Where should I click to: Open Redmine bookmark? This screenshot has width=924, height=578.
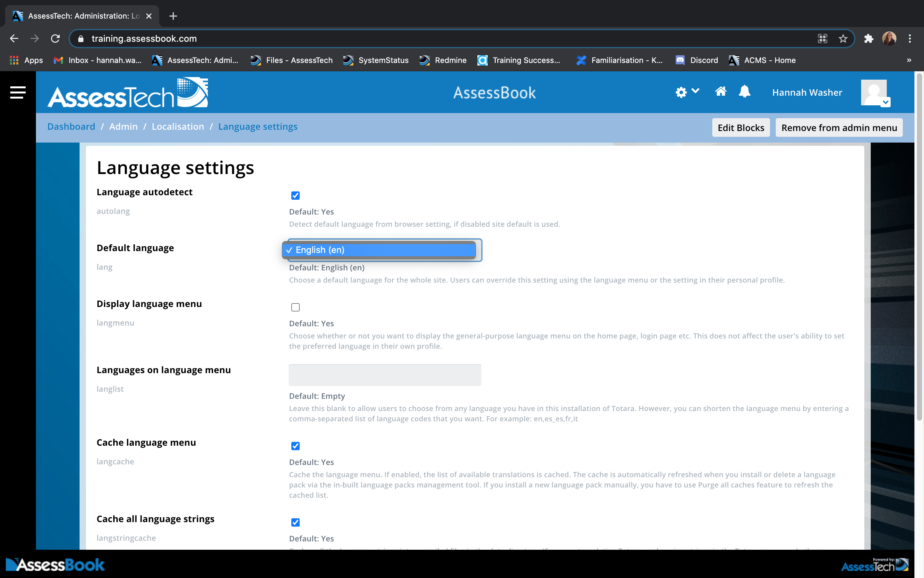[x=443, y=60]
